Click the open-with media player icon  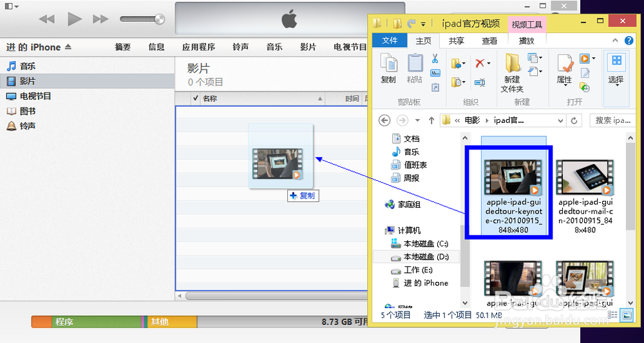point(585,59)
